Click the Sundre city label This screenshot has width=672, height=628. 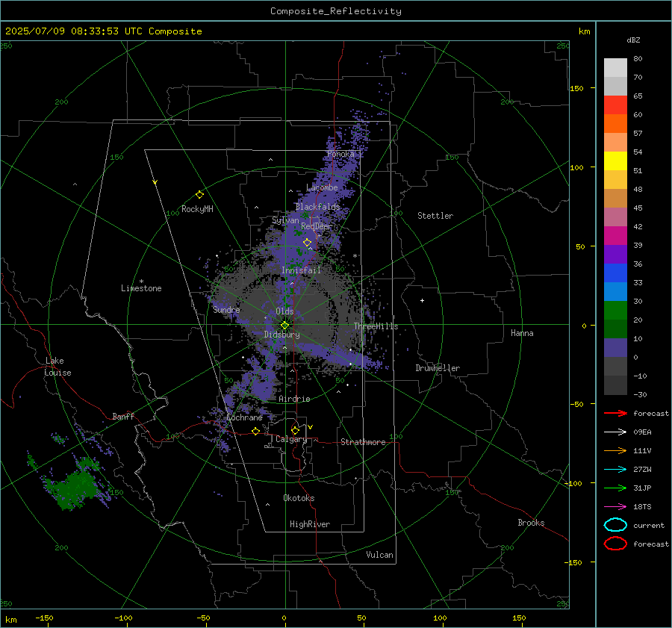tap(226, 309)
